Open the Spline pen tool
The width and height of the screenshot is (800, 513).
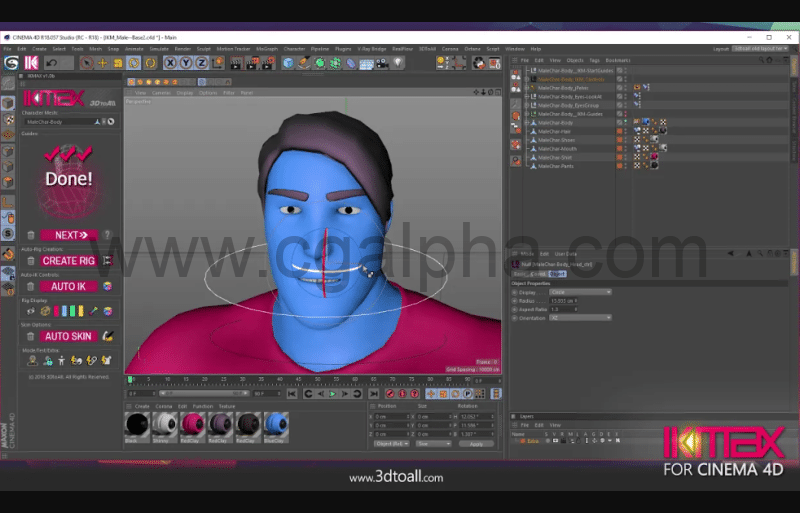click(x=304, y=63)
